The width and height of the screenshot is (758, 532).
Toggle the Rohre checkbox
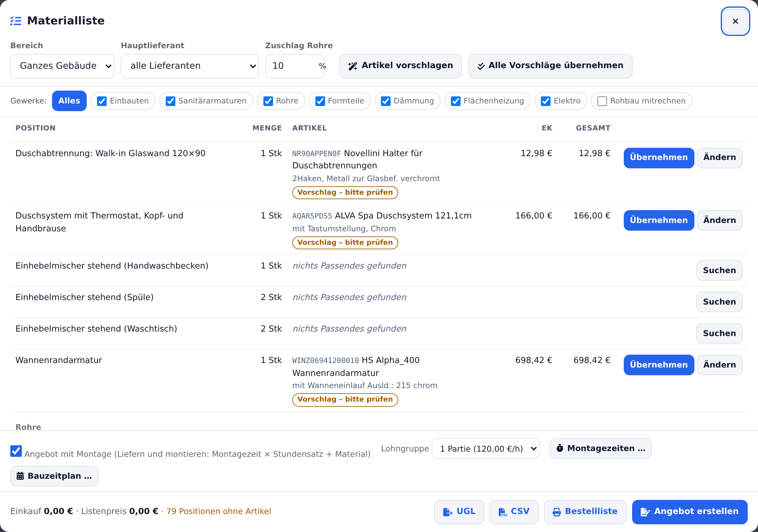tap(268, 101)
